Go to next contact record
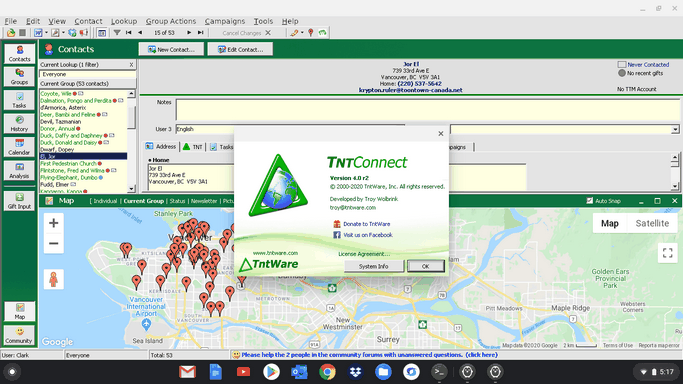Image resolution: width=683 pixels, height=384 pixels. click(x=189, y=33)
